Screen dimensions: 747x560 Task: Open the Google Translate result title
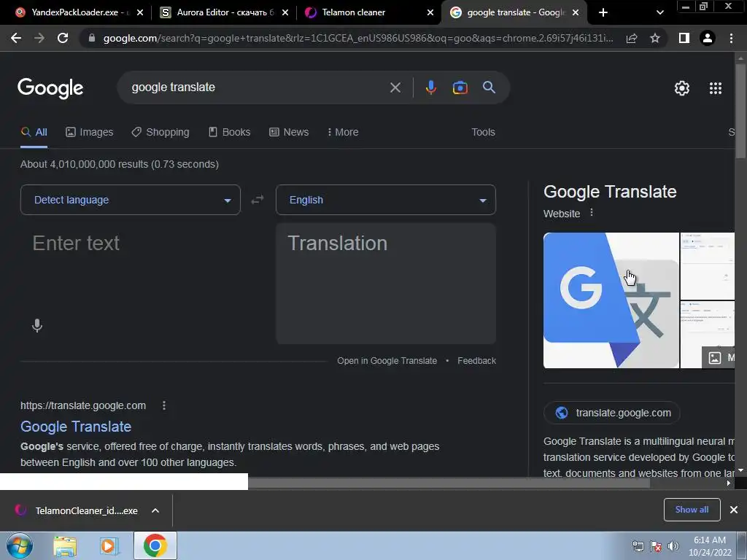[76, 427]
